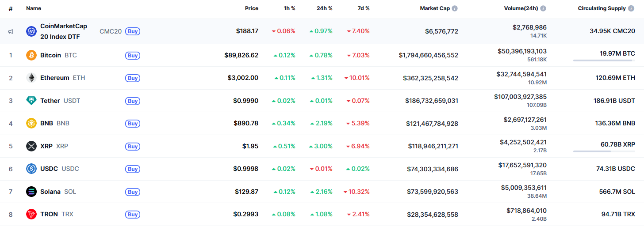The image size is (644, 230).
Task: Click the BNB yellow logo icon
Action: [31, 124]
